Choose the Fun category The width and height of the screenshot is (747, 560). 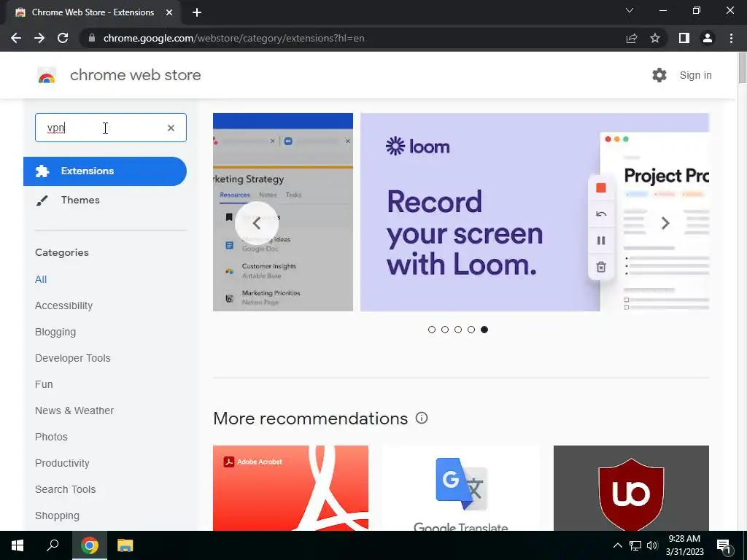click(x=44, y=384)
